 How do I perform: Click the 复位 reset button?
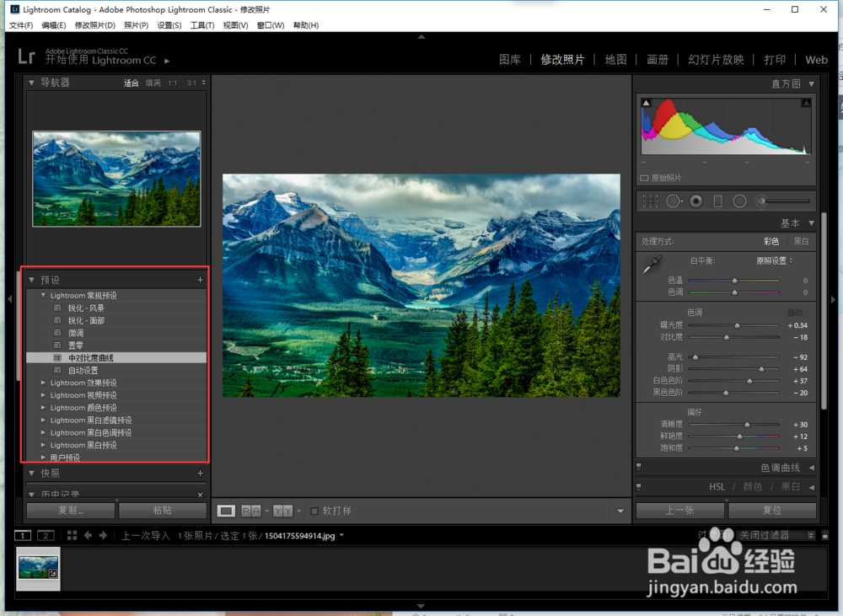coord(771,511)
